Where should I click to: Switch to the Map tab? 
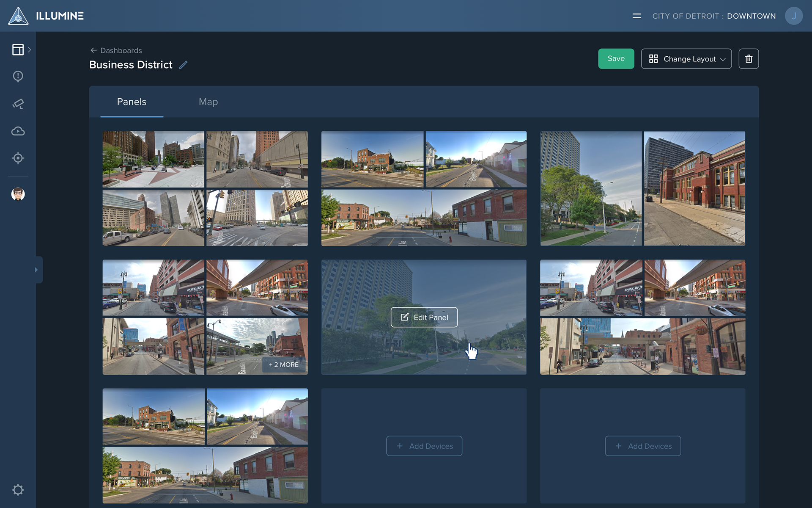point(208,102)
